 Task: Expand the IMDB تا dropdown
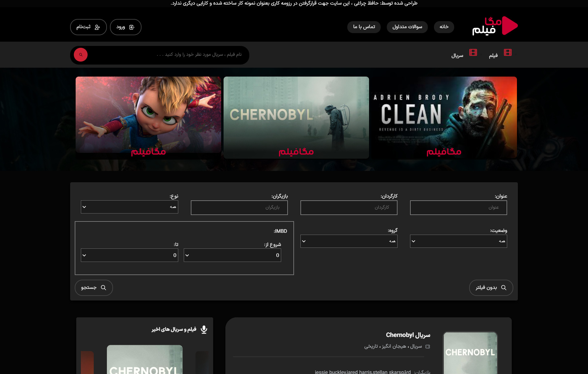[x=130, y=255]
